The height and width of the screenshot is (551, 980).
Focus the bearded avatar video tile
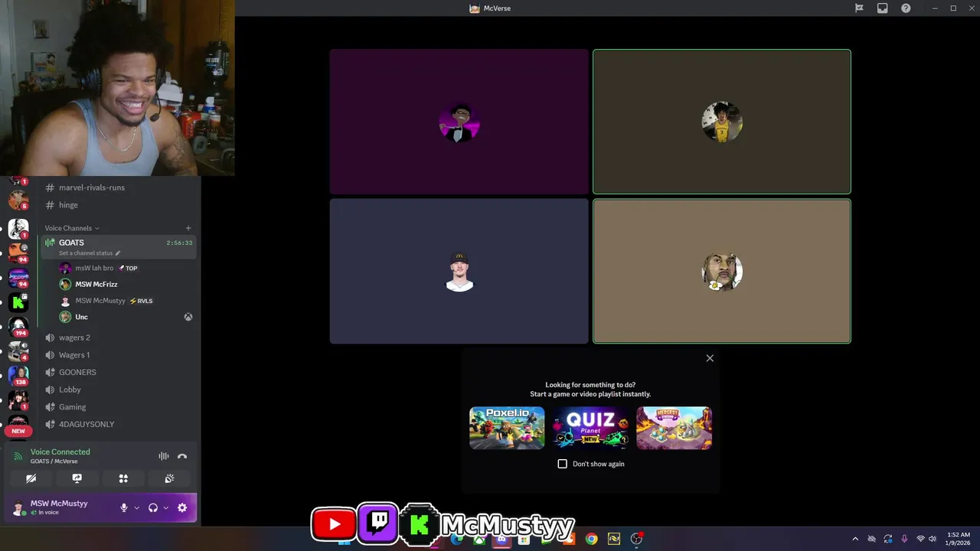722,272
